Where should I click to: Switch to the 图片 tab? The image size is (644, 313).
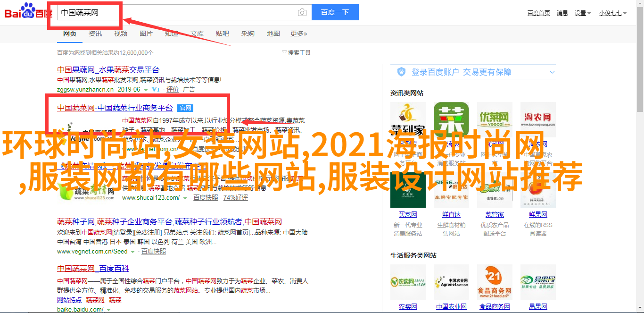[146, 34]
